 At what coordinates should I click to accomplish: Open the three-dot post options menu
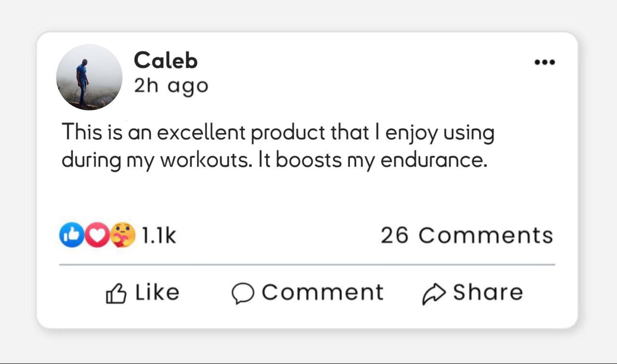click(545, 62)
